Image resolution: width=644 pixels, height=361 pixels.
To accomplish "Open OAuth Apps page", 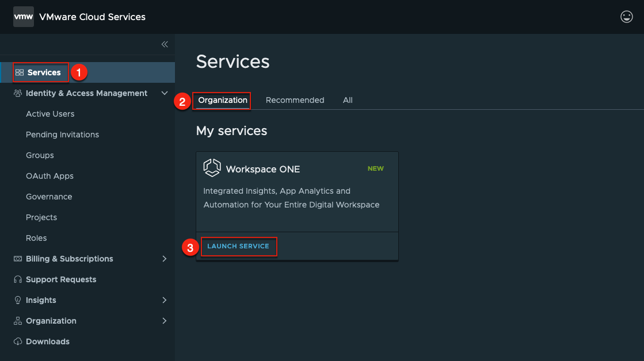I will [x=49, y=176].
